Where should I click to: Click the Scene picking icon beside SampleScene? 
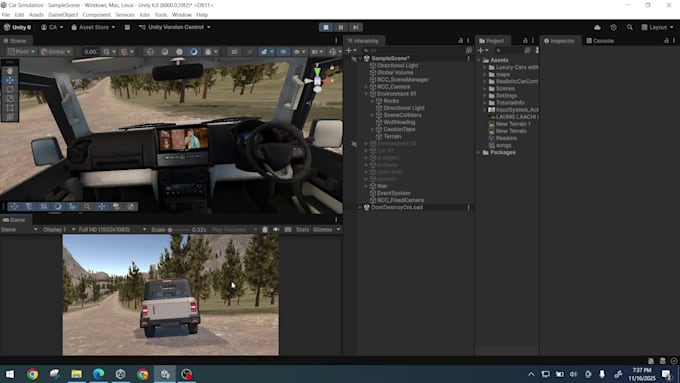[x=354, y=59]
